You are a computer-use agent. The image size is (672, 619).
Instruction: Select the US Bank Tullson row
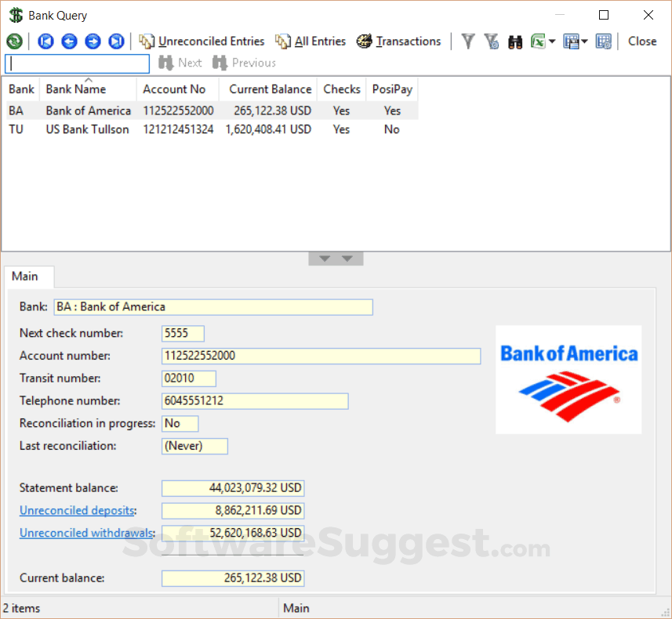pyautogui.click(x=212, y=129)
